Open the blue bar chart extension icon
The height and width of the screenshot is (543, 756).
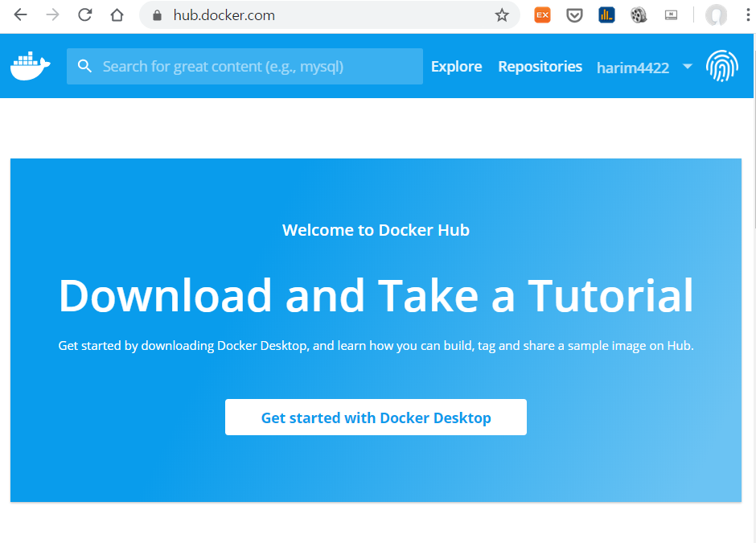(606, 15)
